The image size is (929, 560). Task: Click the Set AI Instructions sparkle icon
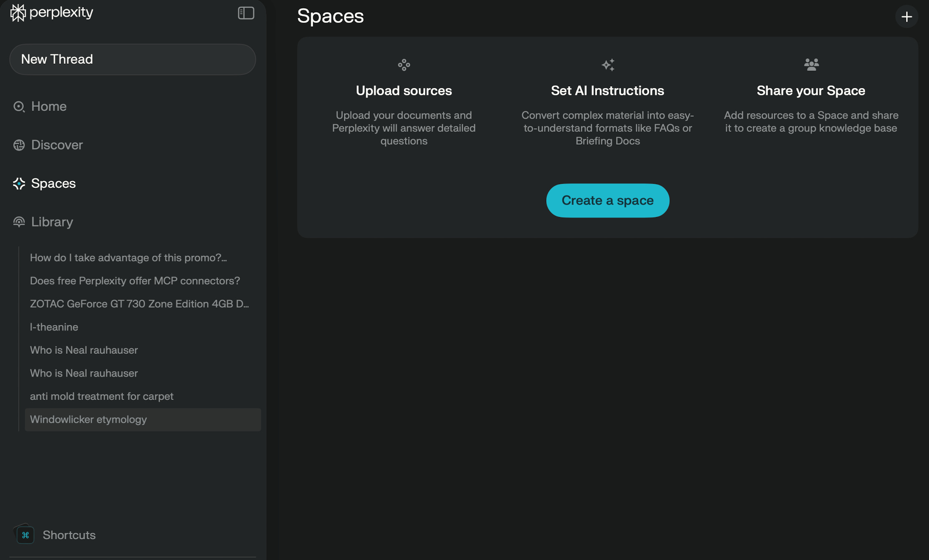(608, 65)
